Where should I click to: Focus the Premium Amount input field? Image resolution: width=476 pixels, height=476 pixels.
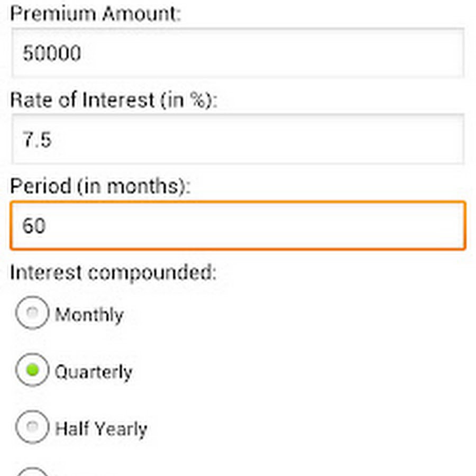click(x=237, y=53)
